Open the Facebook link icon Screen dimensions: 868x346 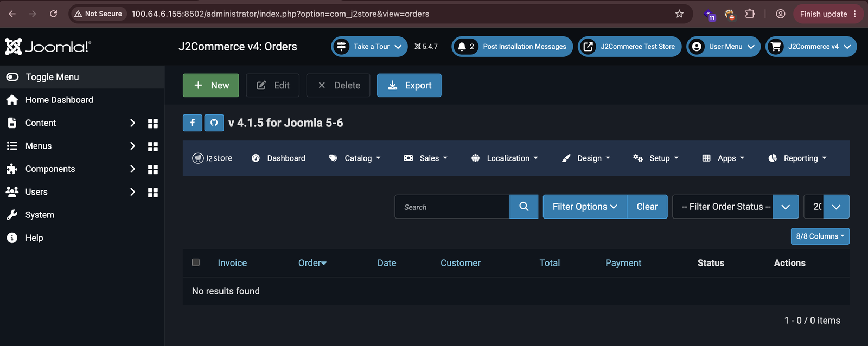(193, 123)
